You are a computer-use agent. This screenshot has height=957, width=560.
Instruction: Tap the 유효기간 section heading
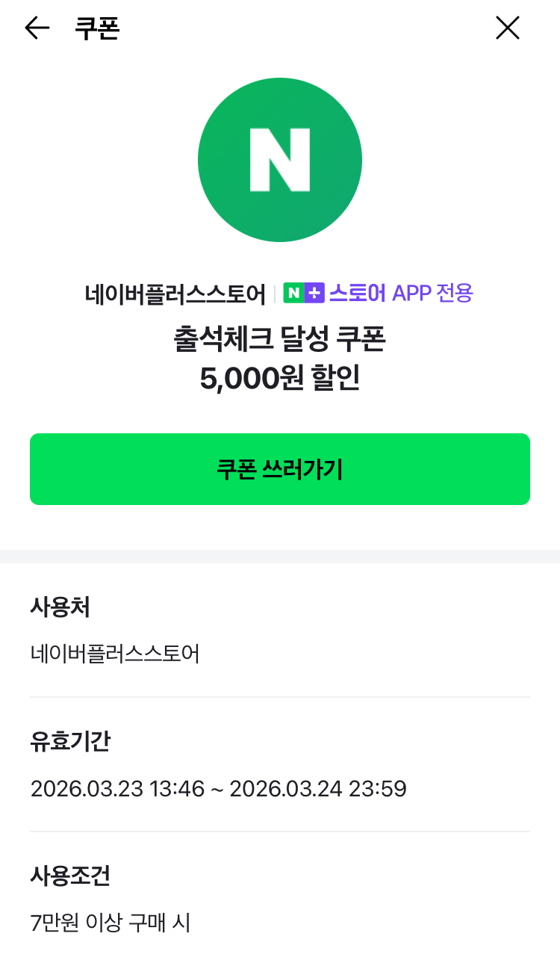click(x=70, y=742)
